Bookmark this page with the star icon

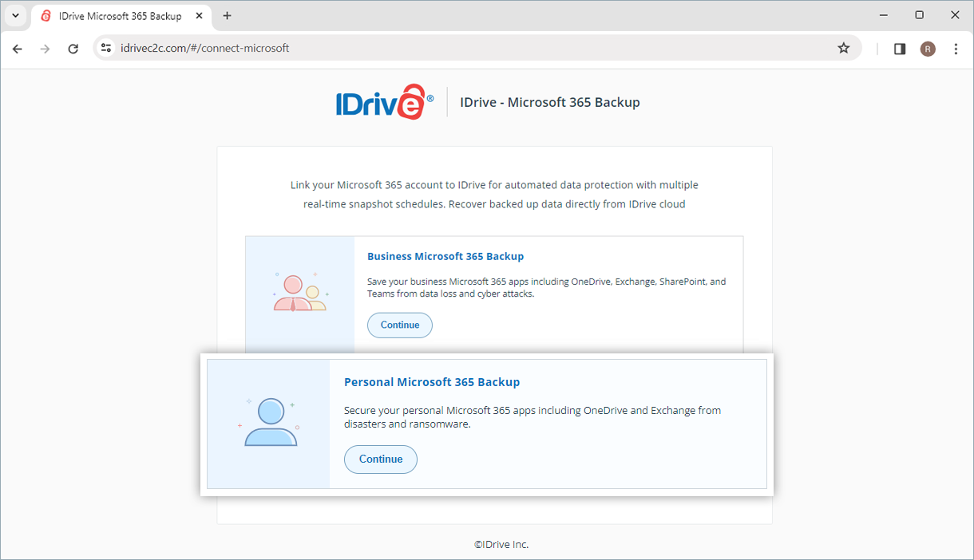[x=844, y=48]
